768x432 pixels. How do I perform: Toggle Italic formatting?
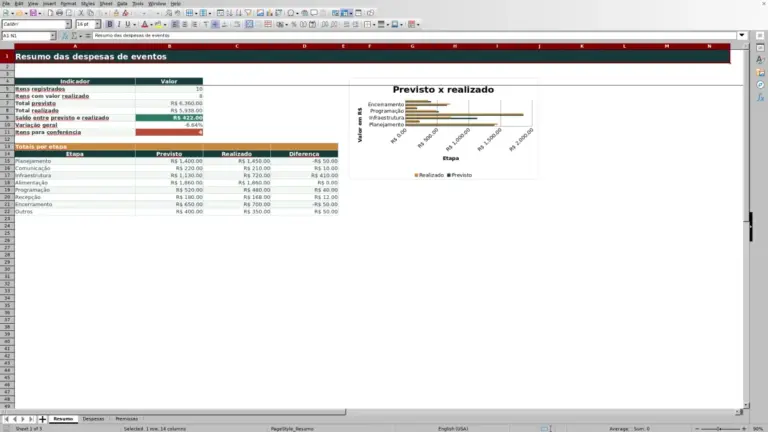point(119,24)
